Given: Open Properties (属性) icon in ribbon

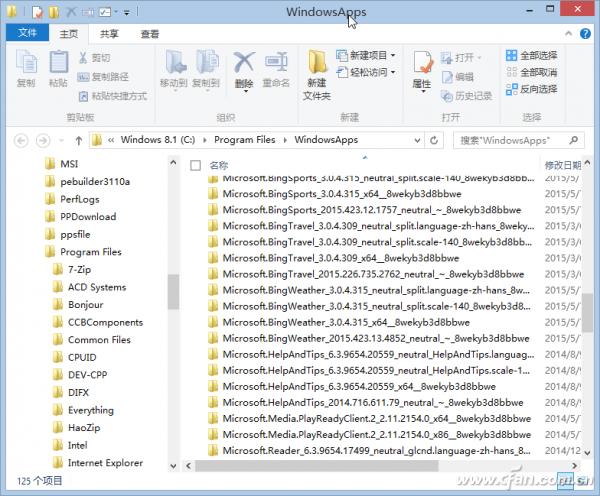Looking at the screenshot, I should coord(423,62).
